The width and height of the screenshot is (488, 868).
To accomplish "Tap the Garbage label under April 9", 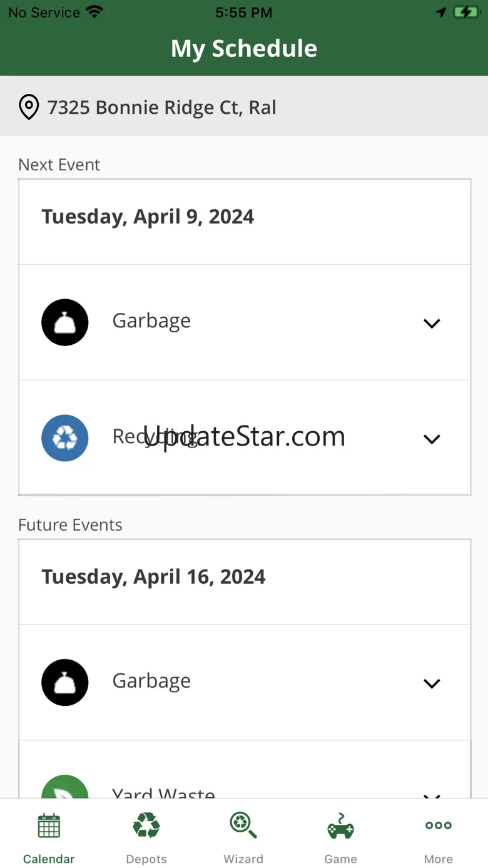I will (151, 321).
